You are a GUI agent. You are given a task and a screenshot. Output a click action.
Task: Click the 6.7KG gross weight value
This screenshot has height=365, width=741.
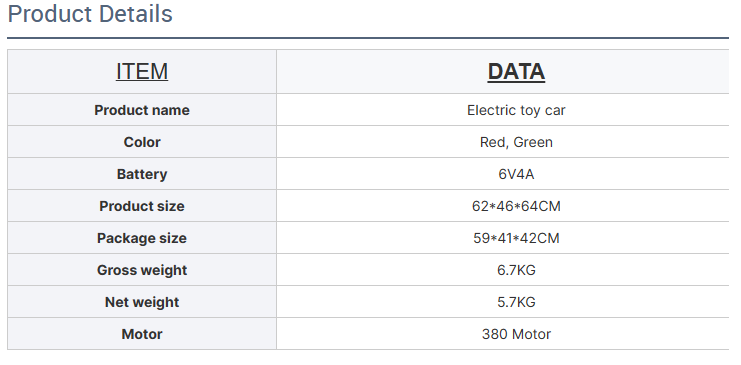(x=516, y=270)
